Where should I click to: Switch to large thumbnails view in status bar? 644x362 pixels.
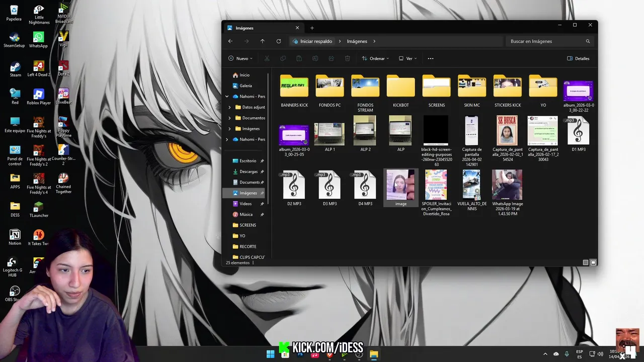click(593, 262)
